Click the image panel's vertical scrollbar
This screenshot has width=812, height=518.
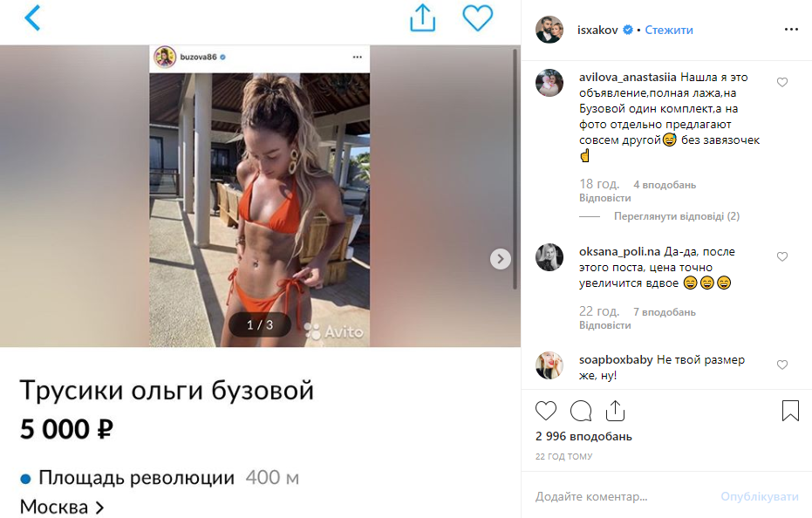click(515, 169)
